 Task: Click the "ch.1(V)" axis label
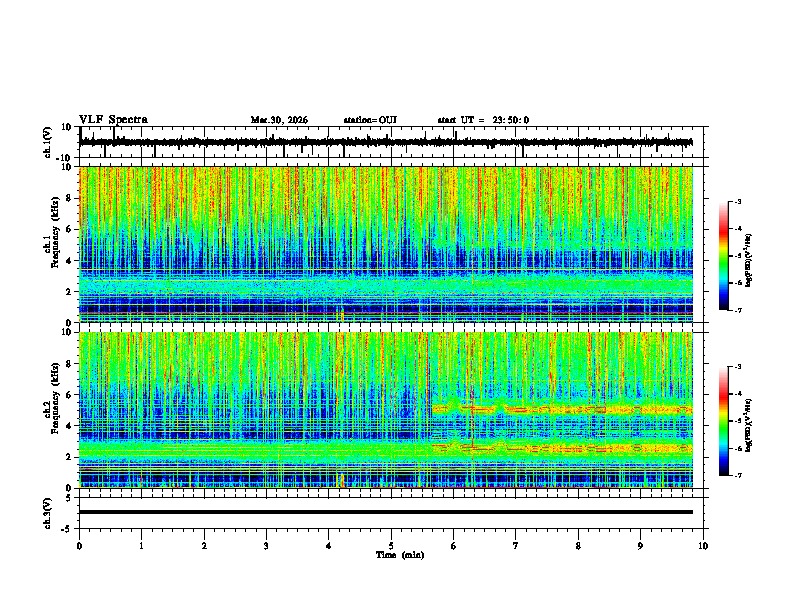tap(48, 142)
